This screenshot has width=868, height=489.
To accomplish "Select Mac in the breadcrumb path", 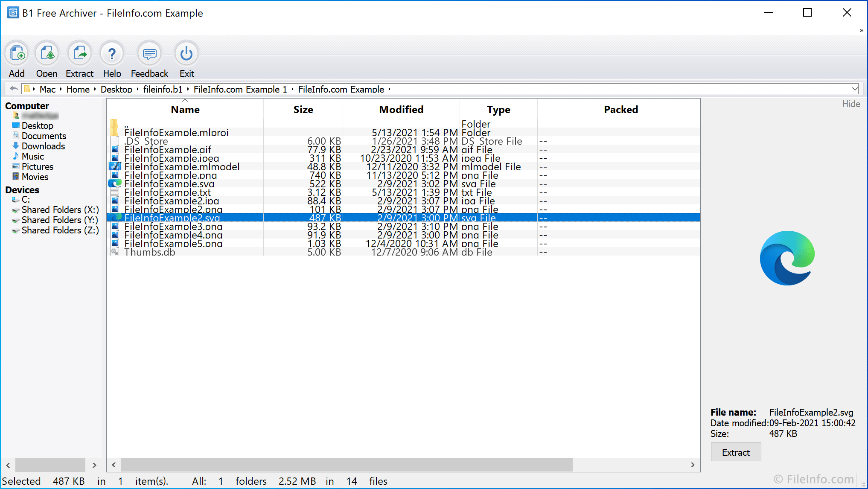I will pos(48,89).
